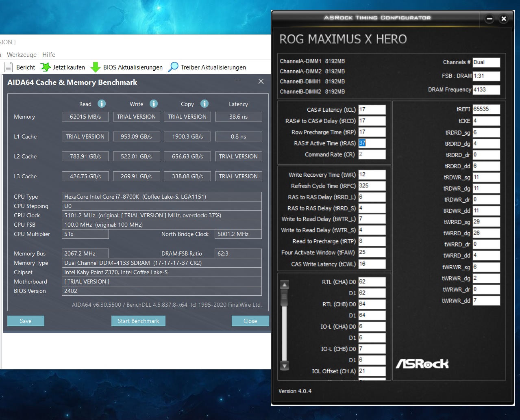Close the ASRock Timing Configurator window

[x=504, y=19]
